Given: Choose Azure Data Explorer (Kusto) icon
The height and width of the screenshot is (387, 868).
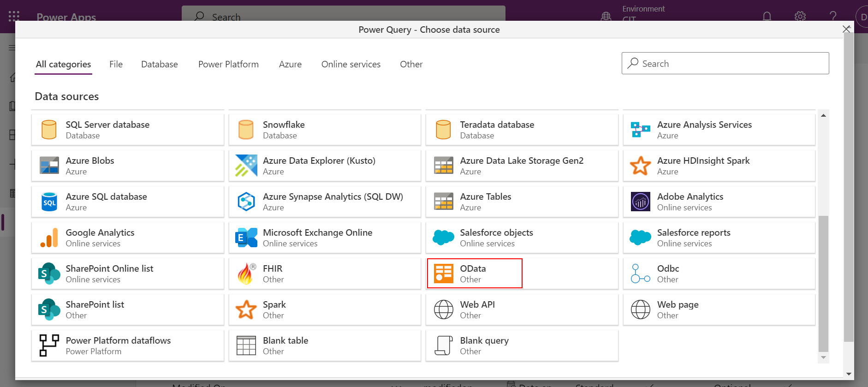Looking at the screenshot, I should point(246,166).
